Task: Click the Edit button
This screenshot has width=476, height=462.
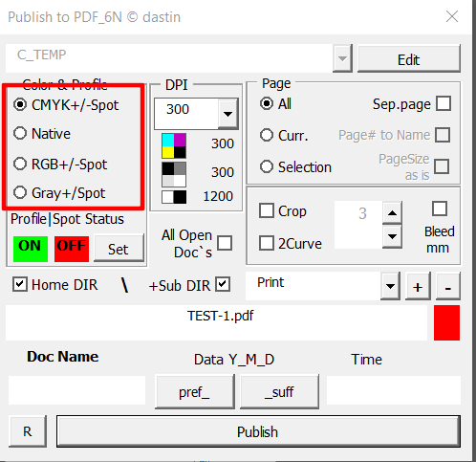Action: point(409,59)
